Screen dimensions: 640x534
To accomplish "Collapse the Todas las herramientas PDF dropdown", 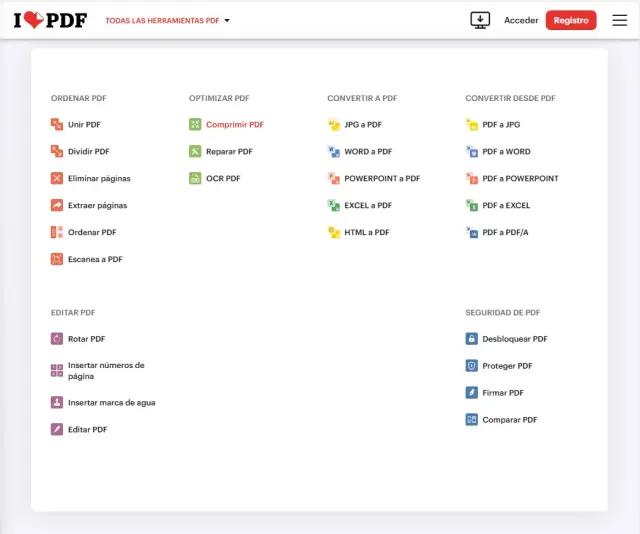I will 167,20.
